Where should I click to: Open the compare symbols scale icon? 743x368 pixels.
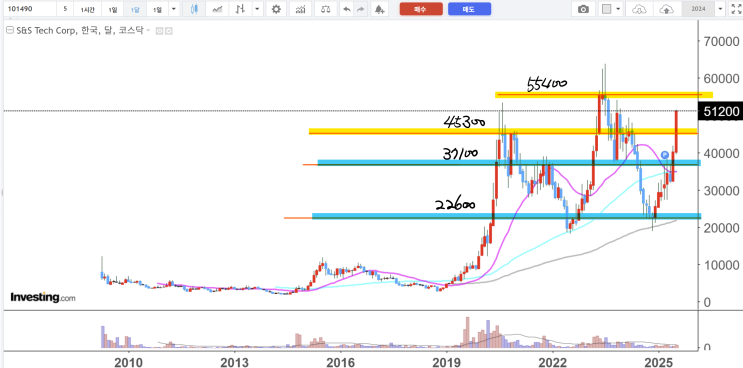pyautogui.click(x=326, y=9)
